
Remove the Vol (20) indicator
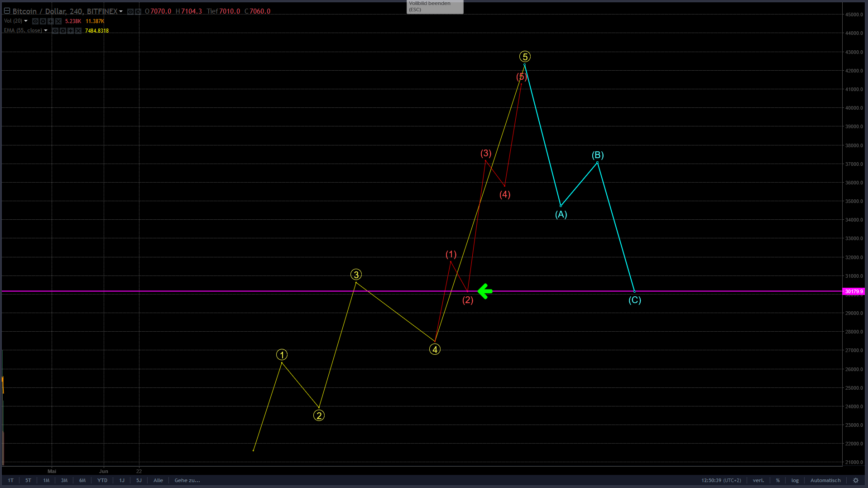58,21
